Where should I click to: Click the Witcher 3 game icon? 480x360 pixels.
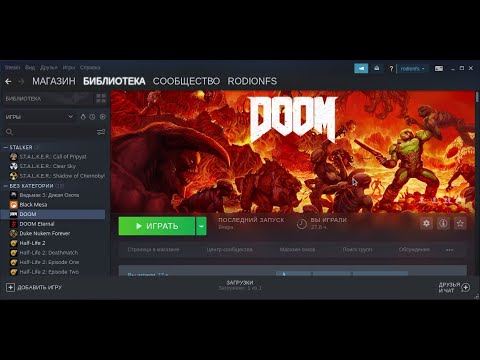(x=14, y=195)
